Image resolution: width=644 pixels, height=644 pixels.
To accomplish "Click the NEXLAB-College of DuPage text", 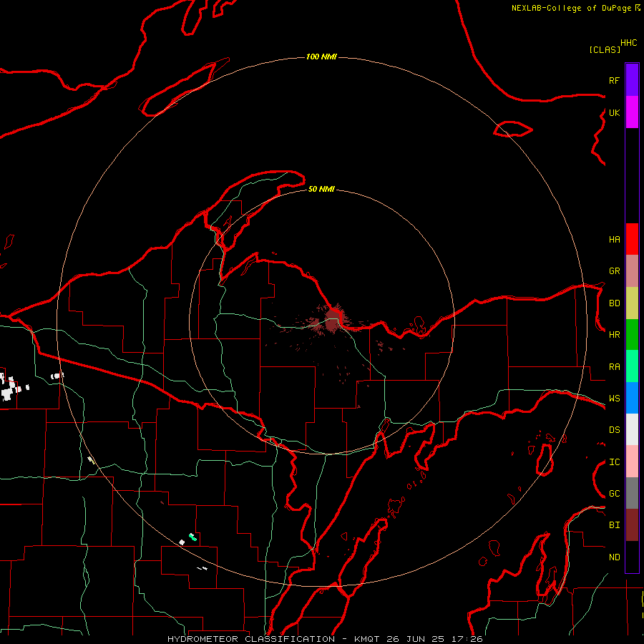I will point(571,8).
